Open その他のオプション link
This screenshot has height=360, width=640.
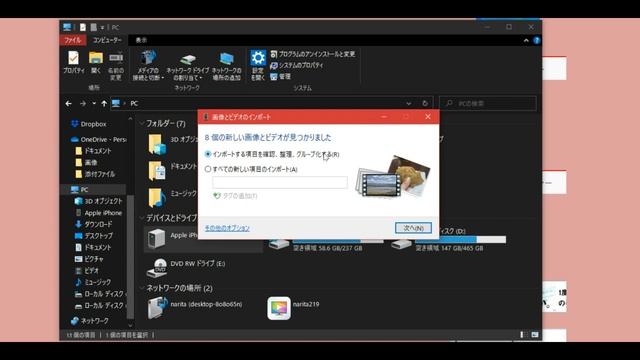(227, 228)
